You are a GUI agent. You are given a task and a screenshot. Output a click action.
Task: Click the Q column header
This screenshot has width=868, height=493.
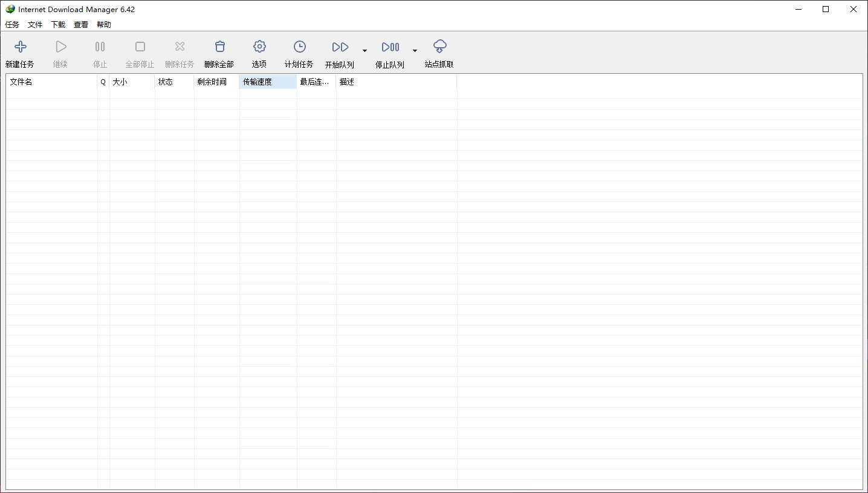point(103,82)
